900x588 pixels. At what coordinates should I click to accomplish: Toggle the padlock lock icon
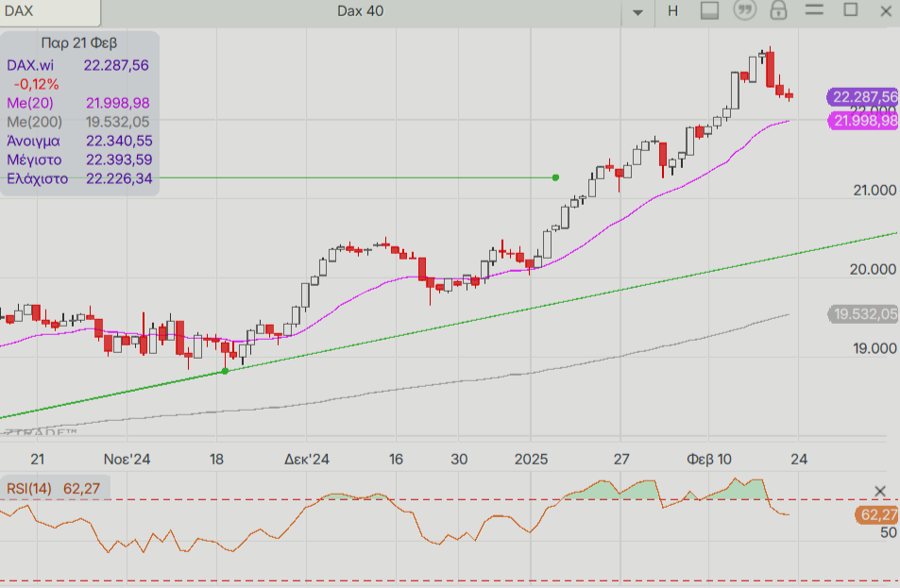pos(778,9)
